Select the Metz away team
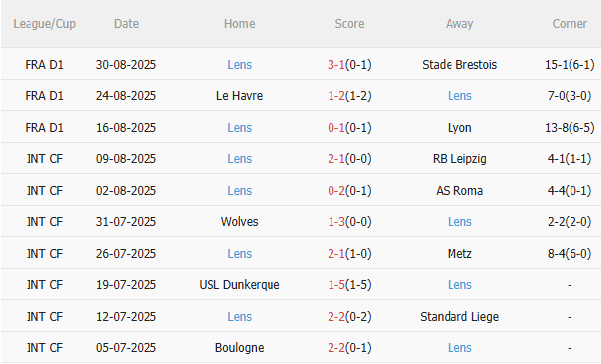This screenshot has width=601, height=364. pos(459,253)
